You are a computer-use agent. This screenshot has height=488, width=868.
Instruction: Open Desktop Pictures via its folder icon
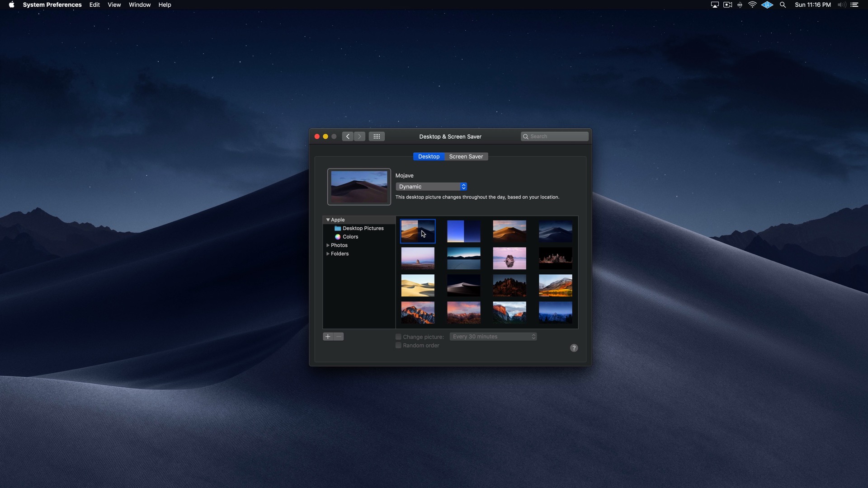(339, 228)
